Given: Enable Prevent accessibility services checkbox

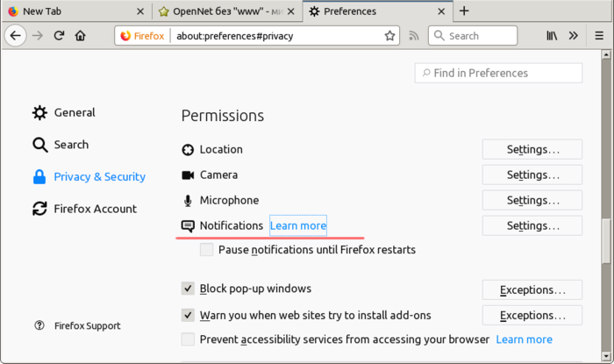Looking at the screenshot, I should 188,339.
